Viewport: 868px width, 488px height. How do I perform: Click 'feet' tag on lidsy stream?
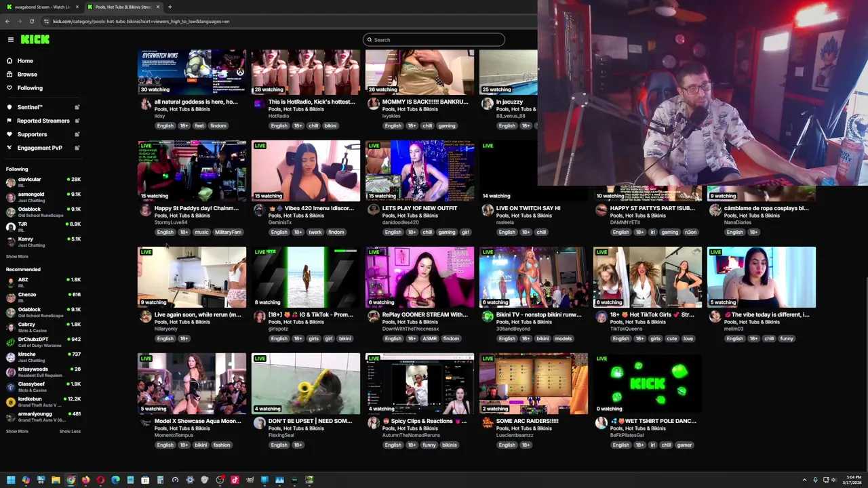199,126
